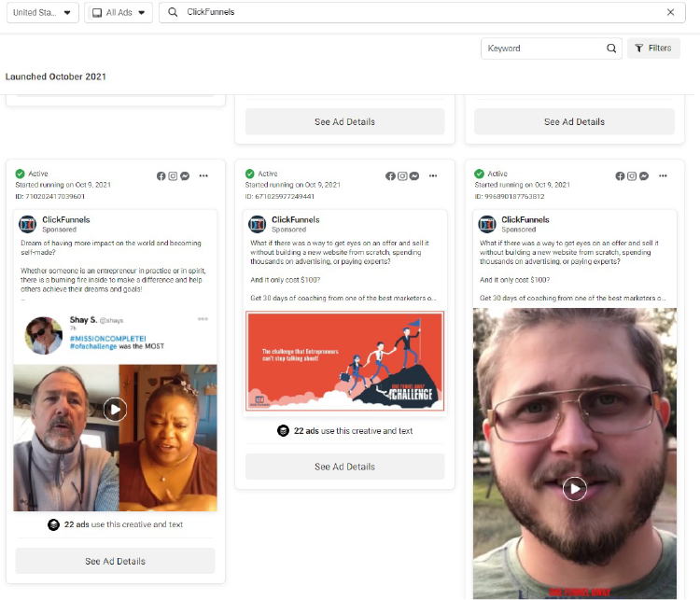Open ClickFunnels page name in middle ad

(x=296, y=219)
